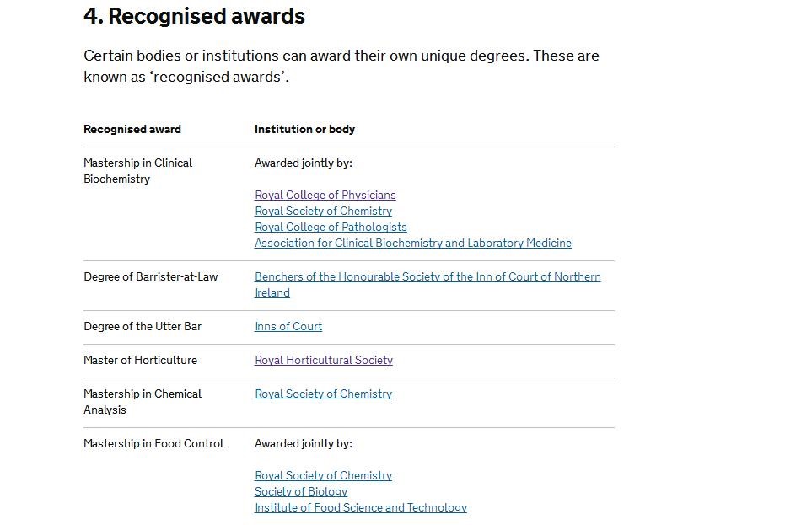The width and height of the screenshot is (812, 525).
Task: Open the Benchers of the Honourable Society link
Action: point(428,276)
